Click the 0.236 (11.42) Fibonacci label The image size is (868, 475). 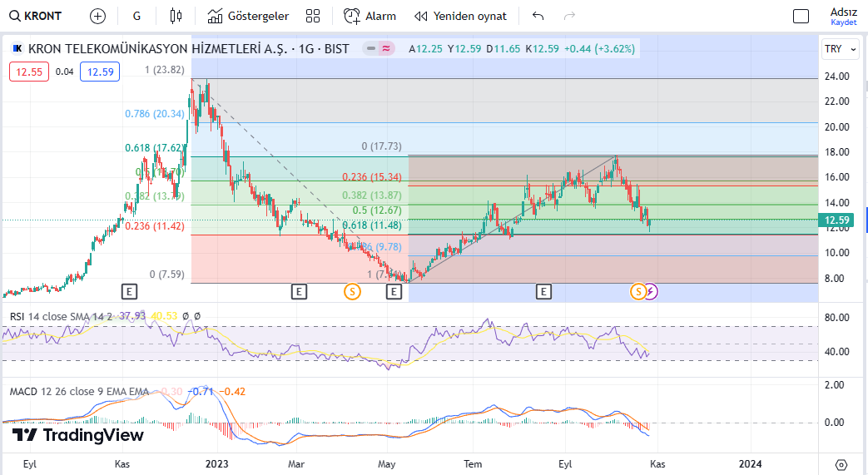[x=155, y=226]
